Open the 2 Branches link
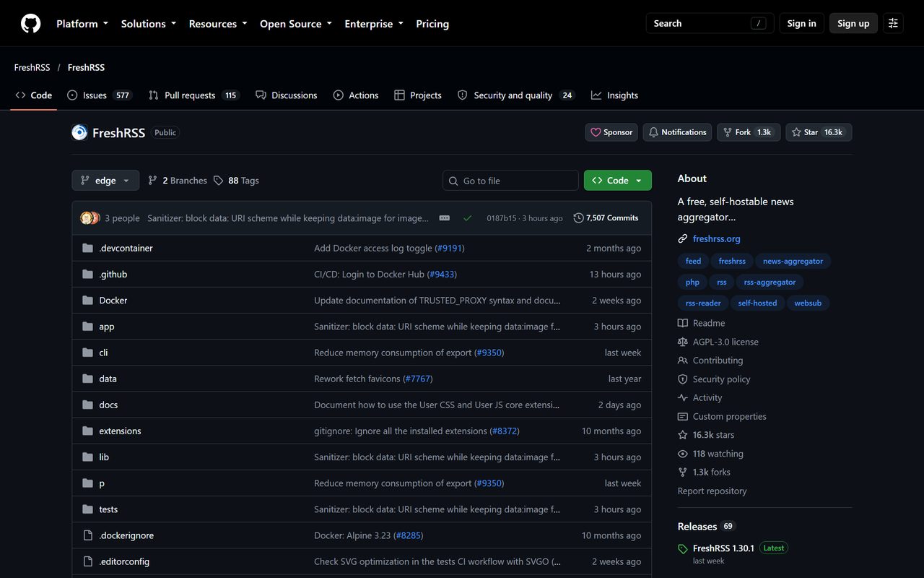 (x=178, y=181)
